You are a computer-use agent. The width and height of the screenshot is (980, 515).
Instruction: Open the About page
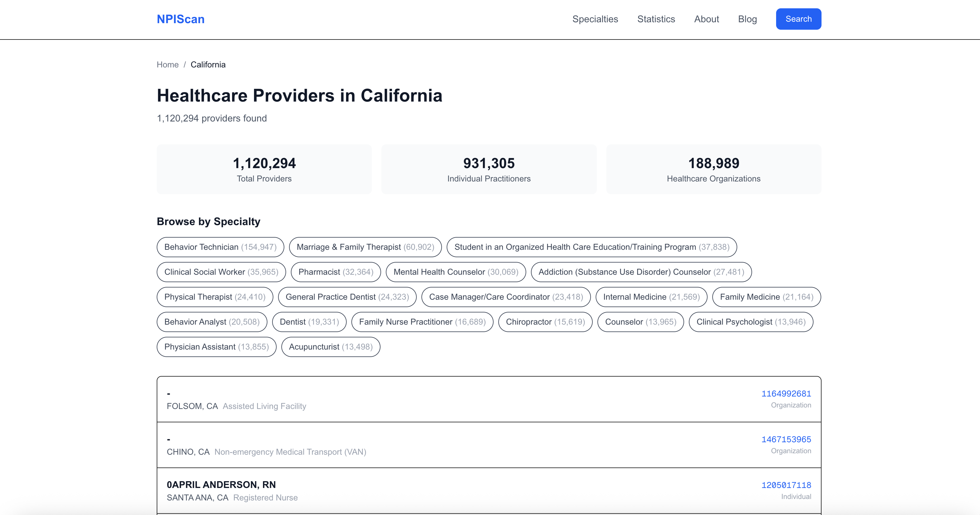(x=706, y=19)
